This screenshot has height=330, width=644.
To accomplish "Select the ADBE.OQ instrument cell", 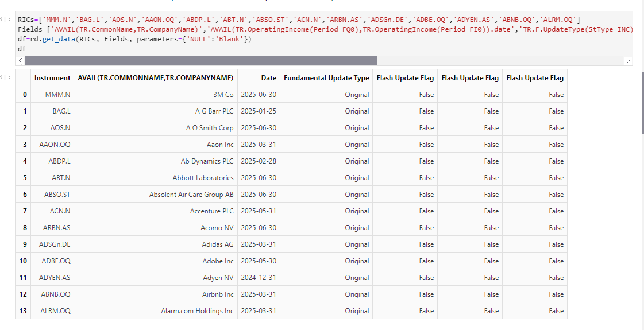I will pos(52,261).
